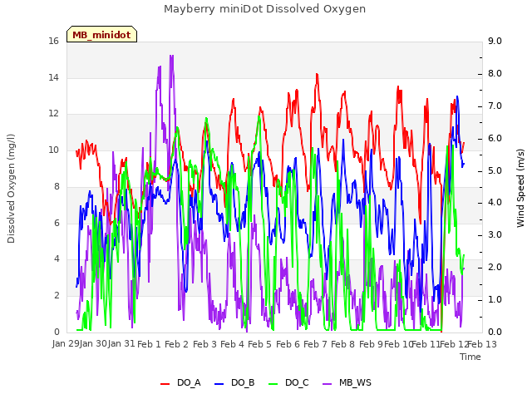532x399 pixels.
Task: Click the Dissolved Oxygen (mg/l) axis label
Action: point(11,189)
